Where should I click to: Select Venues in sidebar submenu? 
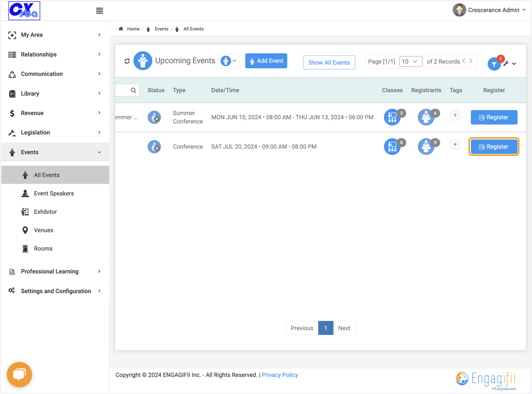click(x=55, y=230)
